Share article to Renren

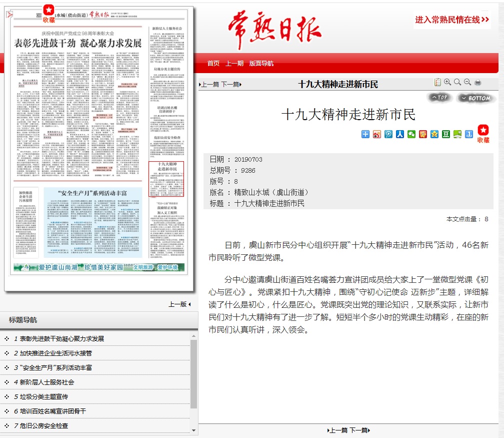coord(400,134)
